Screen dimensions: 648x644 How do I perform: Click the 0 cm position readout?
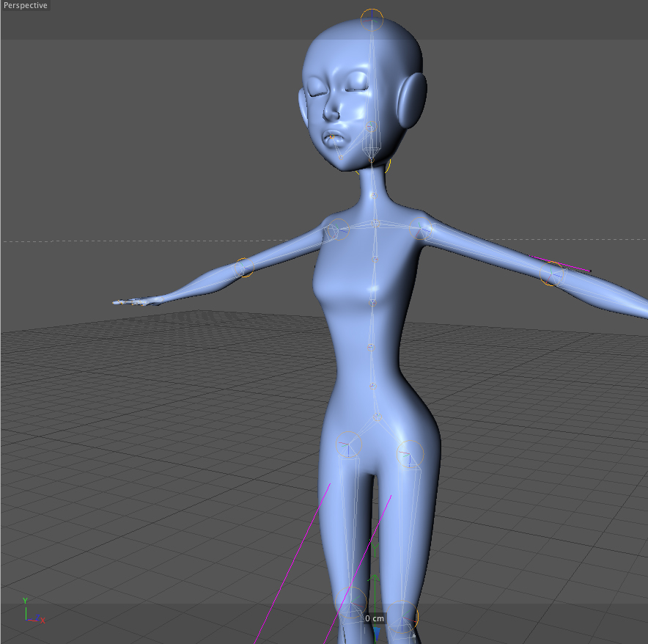pos(375,618)
